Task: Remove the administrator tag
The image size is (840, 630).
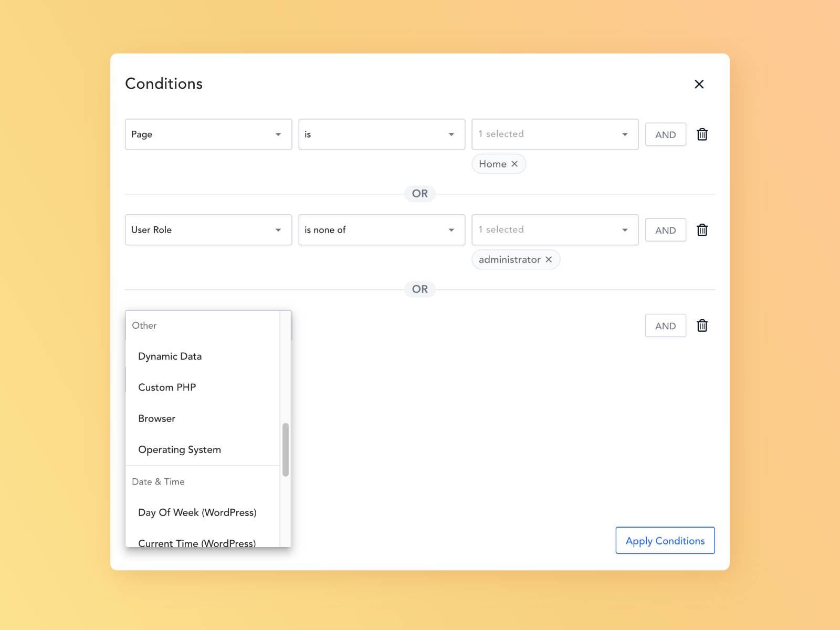Action: coord(549,259)
